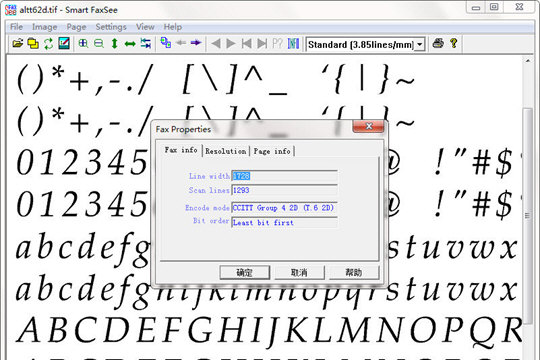
Task: Jump to last page icon
Action: point(262,44)
